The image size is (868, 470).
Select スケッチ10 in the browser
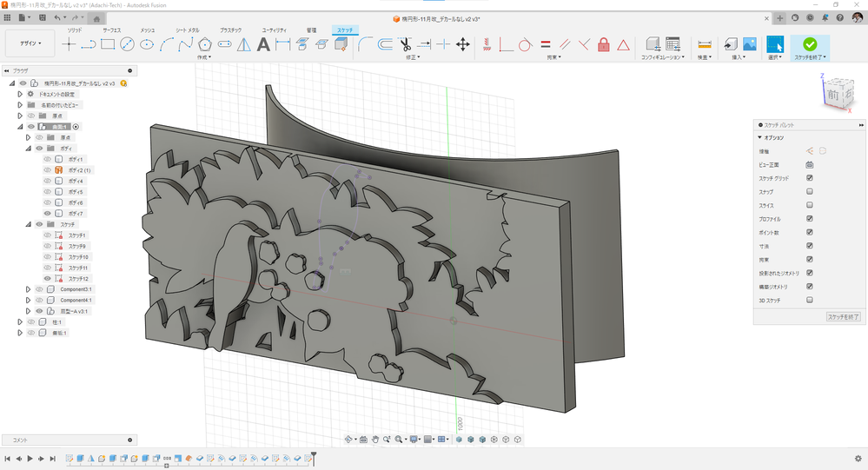point(77,257)
